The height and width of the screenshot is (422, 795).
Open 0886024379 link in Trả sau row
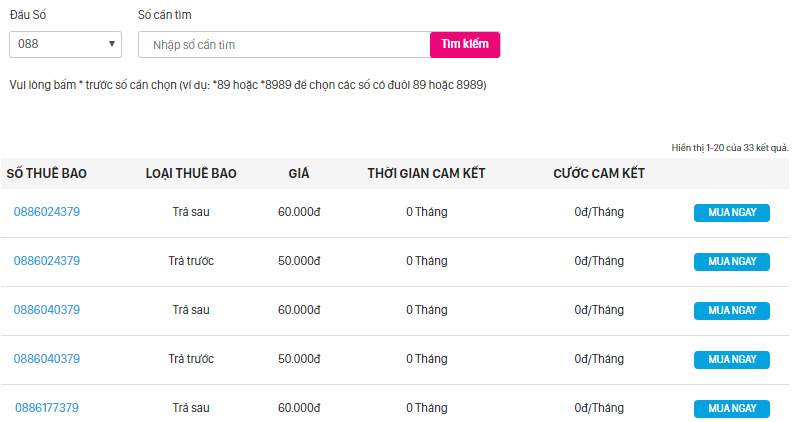coord(47,212)
